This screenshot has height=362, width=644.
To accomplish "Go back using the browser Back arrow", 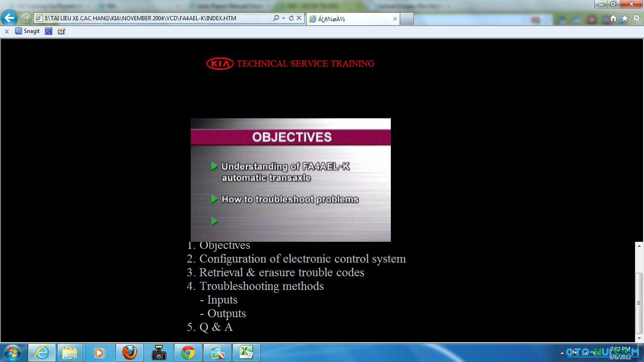I will 9,18.
